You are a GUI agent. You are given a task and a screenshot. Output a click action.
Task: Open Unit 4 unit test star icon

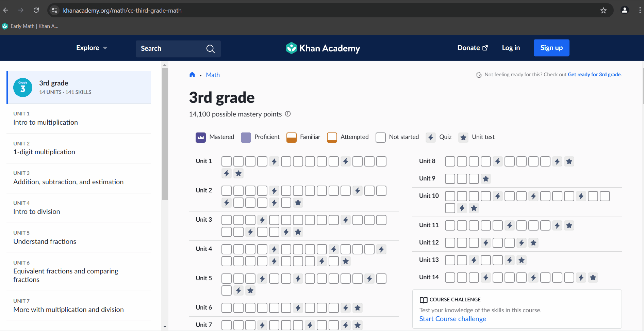tap(346, 261)
